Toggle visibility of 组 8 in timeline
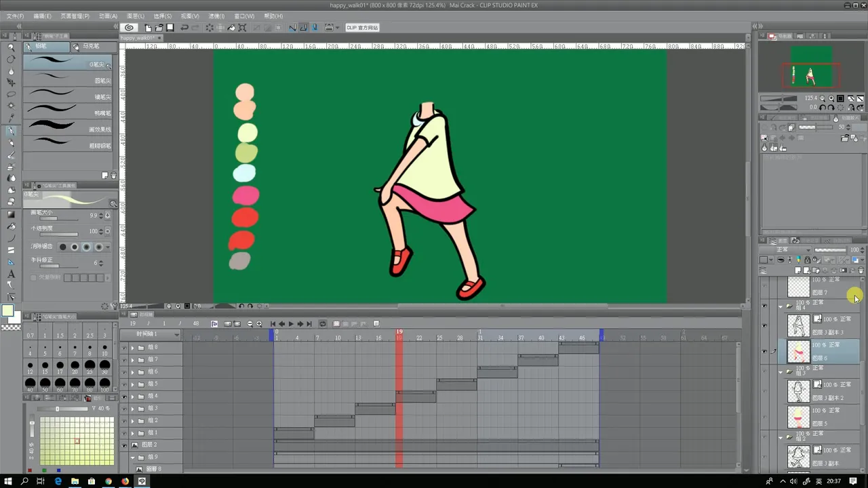Image resolution: width=868 pixels, height=488 pixels. click(x=124, y=348)
